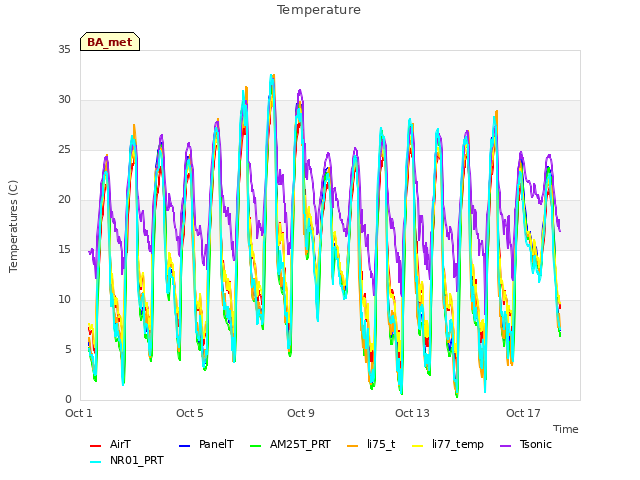Screen dimensions: 640x480
Task: Click the 5 y-axis tick label
Action: 68,349
